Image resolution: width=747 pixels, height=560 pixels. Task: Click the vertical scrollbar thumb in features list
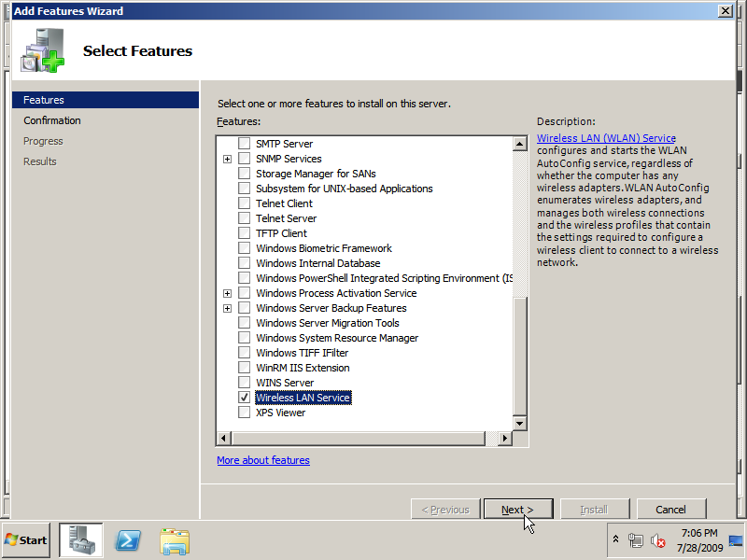(x=520, y=356)
